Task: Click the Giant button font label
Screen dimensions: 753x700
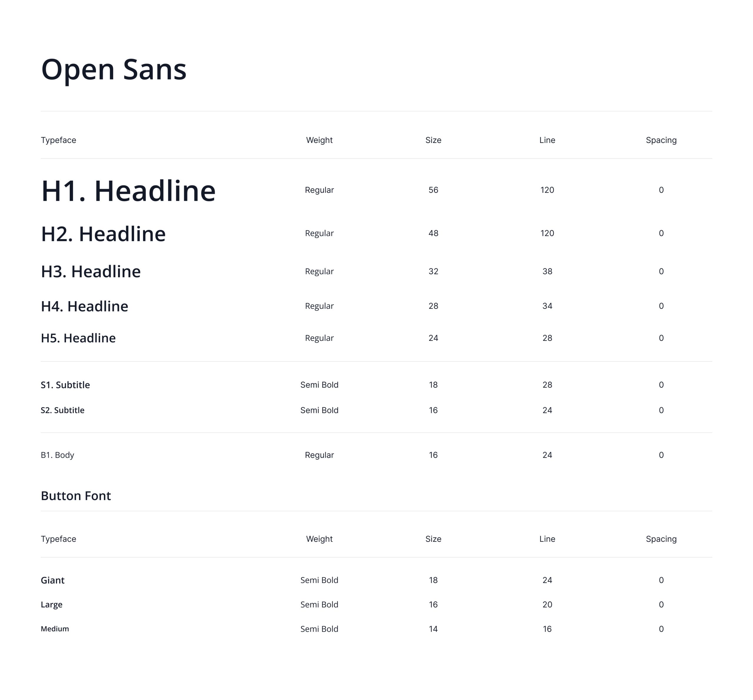Action: [x=53, y=581]
